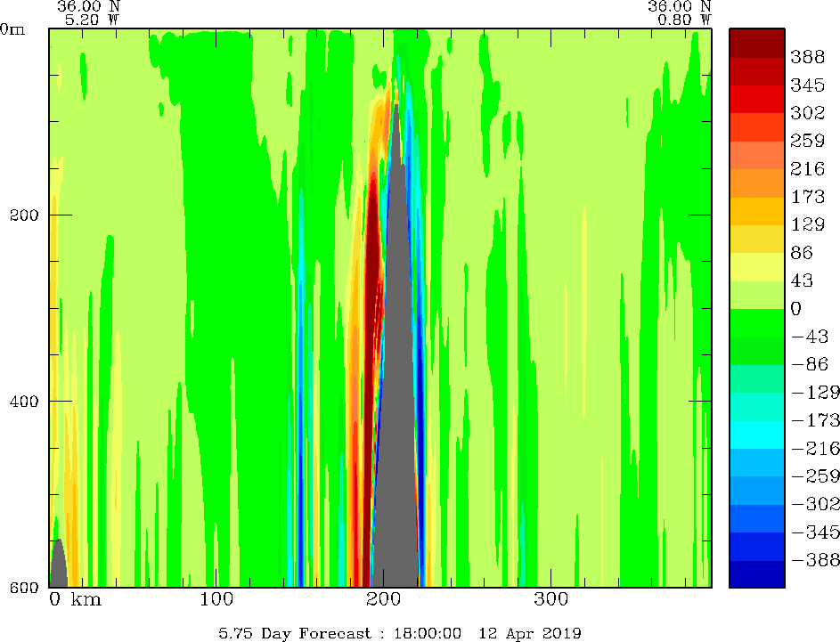This screenshot has height=642, width=840.
Task: Click the '12 Apr 2019' date text
Action: tap(530, 633)
